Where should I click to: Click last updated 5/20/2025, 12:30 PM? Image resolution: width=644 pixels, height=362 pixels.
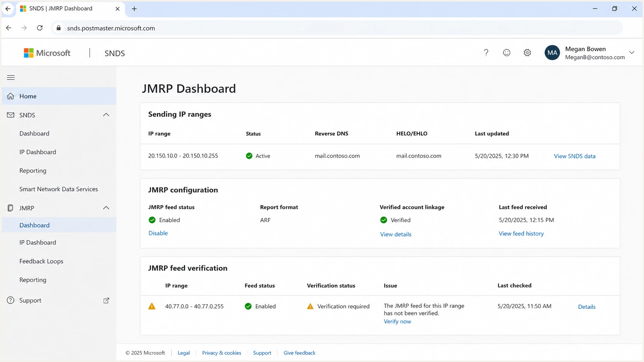(x=501, y=156)
